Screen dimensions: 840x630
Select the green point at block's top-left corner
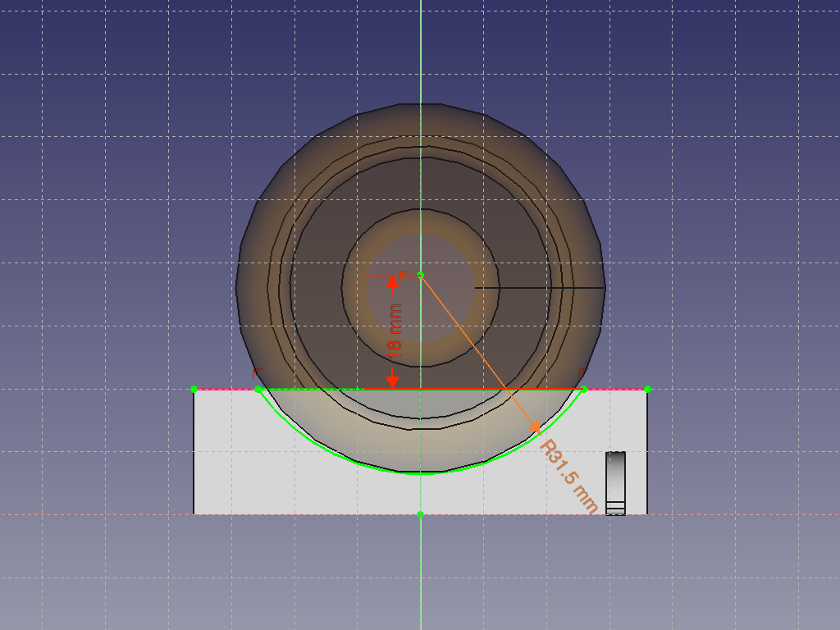coord(194,390)
